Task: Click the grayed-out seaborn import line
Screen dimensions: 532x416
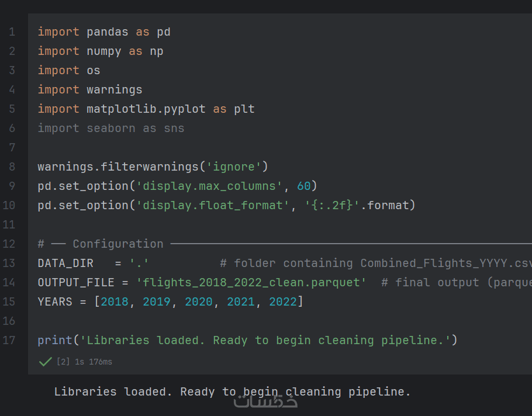Action: coord(110,128)
